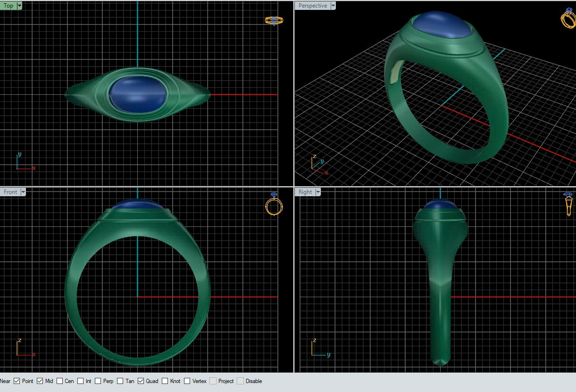
Task: Enable the Cen object snap checkbox
Action: coord(60,381)
